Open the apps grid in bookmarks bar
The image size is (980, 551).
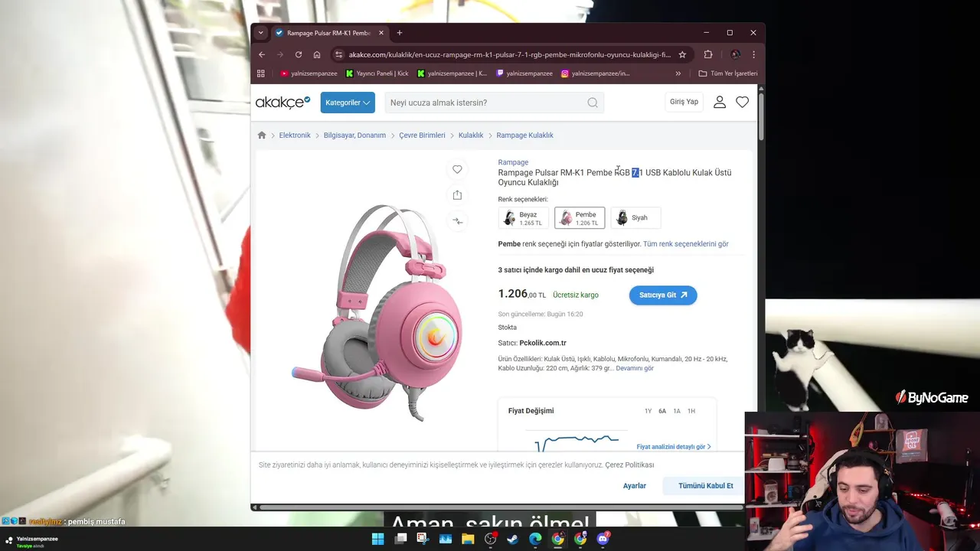pyautogui.click(x=261, y=73)
